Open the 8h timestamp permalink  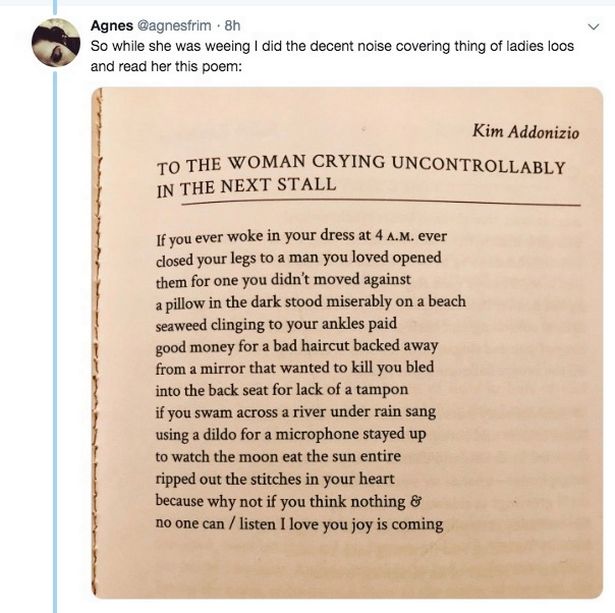(x=232, y=25)
